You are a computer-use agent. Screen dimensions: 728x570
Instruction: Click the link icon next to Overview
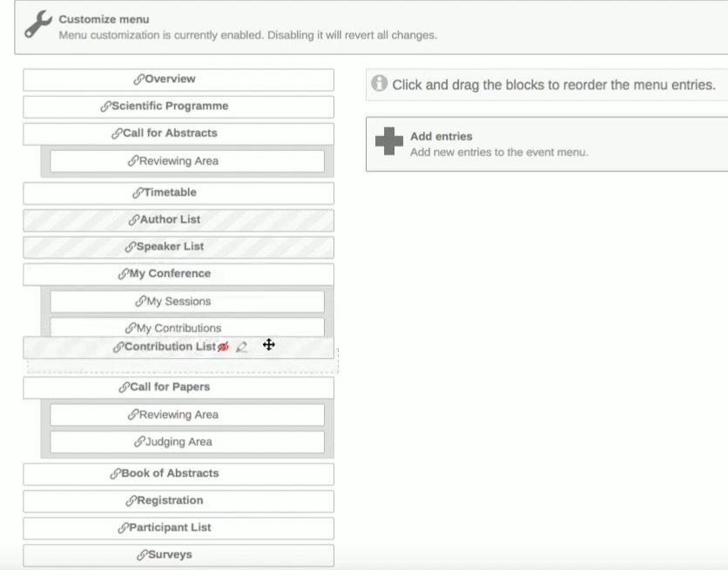point(138,79)
